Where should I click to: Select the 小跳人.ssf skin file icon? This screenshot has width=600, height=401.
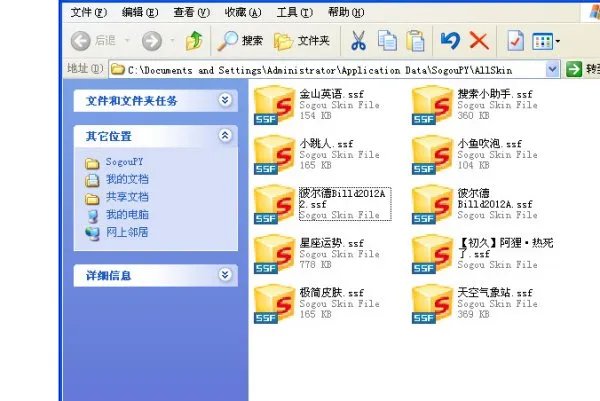274,155
